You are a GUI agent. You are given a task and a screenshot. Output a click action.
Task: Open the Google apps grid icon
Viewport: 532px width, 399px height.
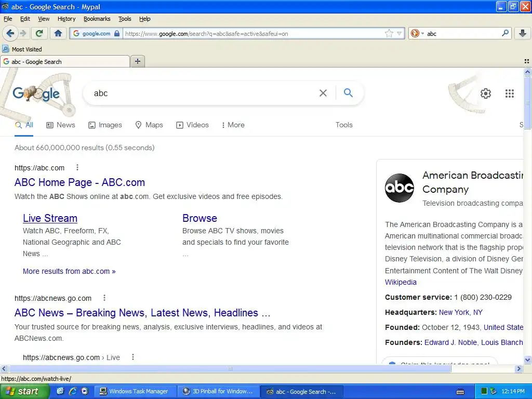pos(509,94)
